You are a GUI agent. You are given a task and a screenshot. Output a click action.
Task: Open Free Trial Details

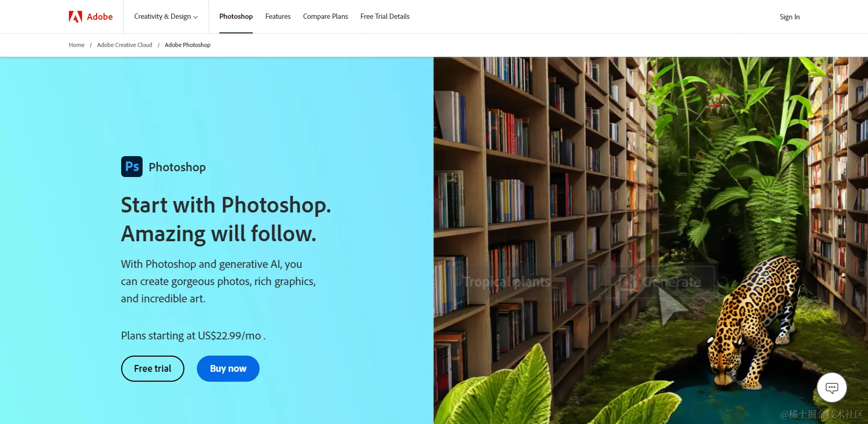[x=385, y=17]
